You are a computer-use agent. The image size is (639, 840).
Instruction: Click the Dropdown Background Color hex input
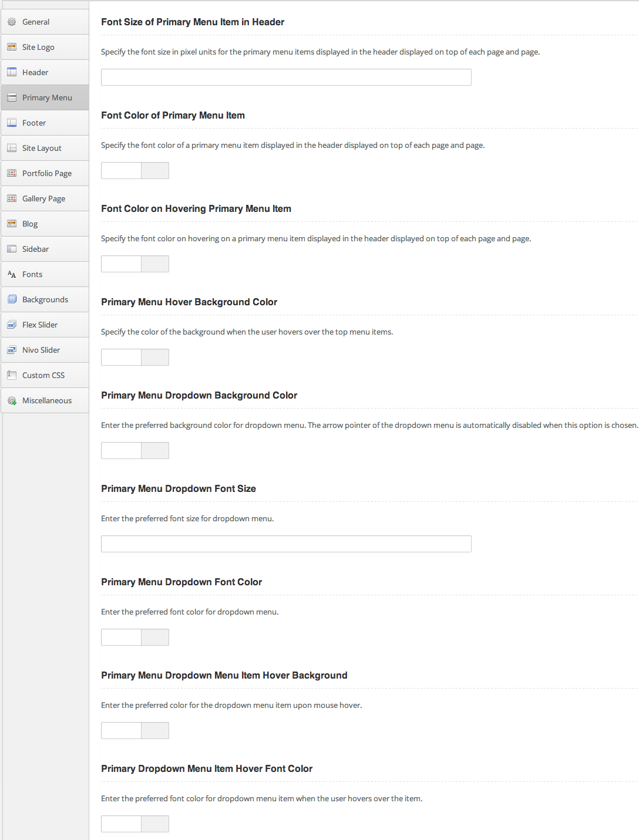point(122,450)
